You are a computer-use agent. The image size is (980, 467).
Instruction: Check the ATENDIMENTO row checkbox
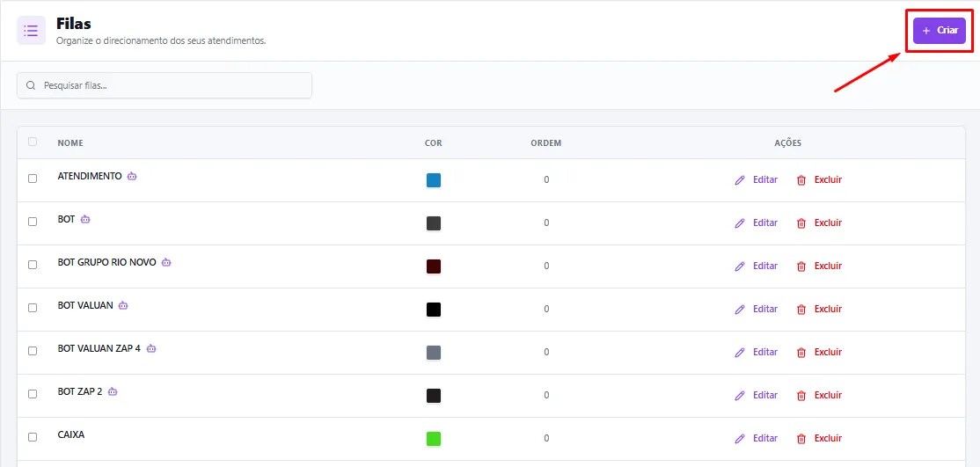pos(33,179)
